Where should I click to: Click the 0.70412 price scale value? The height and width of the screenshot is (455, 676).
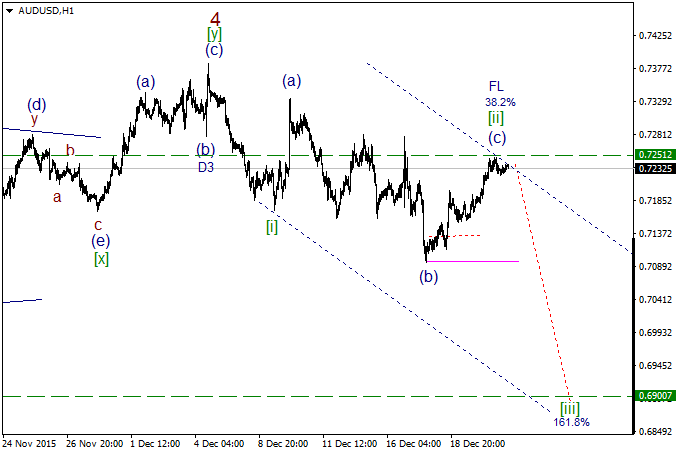point(655,299)
